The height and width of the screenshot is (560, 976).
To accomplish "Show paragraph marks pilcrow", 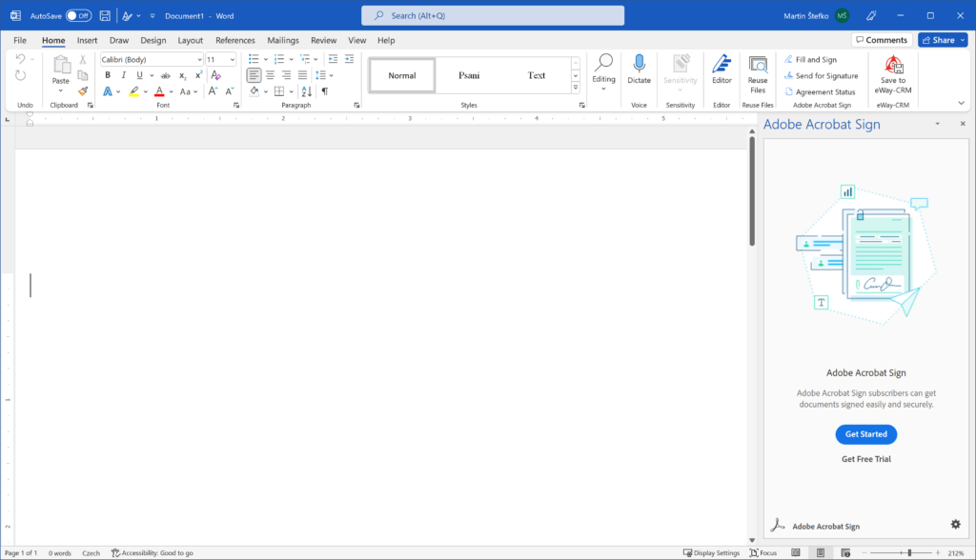I will point(324,91).
